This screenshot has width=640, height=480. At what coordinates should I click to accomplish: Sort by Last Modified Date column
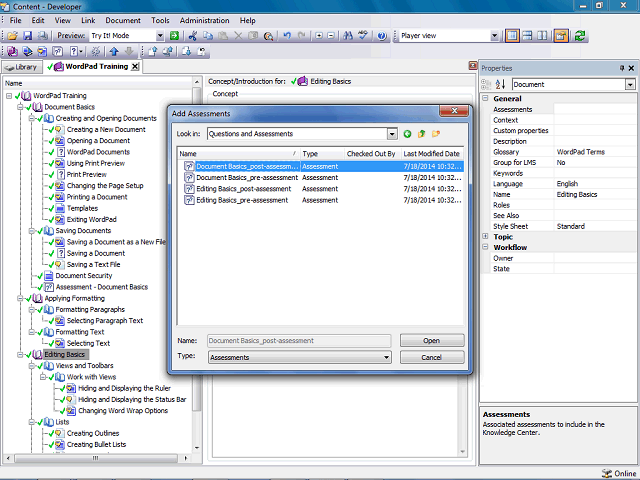click(x=432, y=153)
